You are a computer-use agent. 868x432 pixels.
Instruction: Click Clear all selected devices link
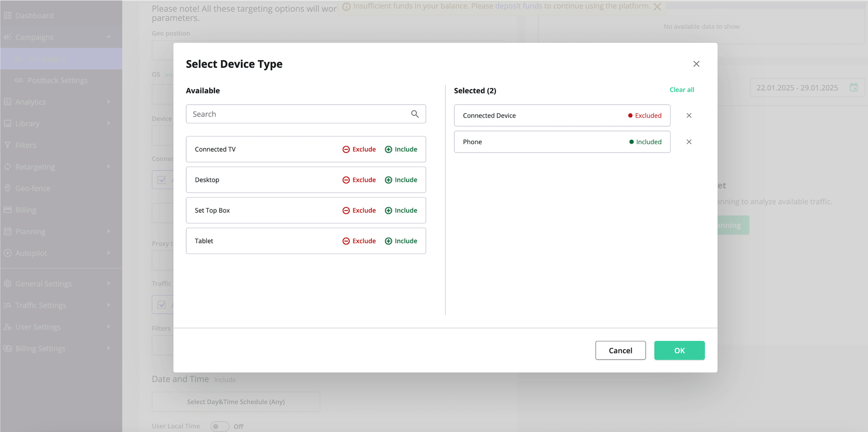[682, 90]
